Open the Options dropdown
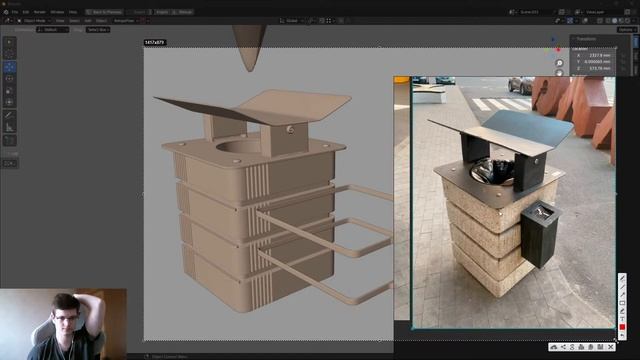Screen dimensions: 640x360 click(x=627, y=30)
